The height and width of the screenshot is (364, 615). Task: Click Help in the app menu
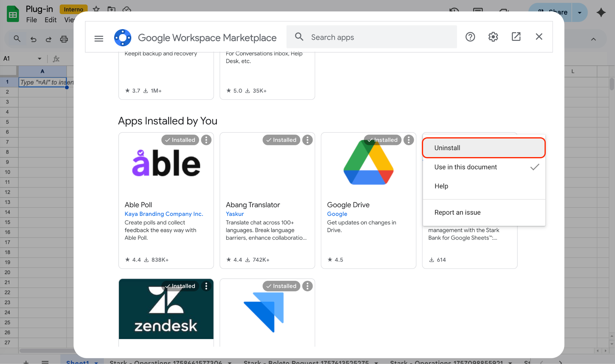point(441,186)
